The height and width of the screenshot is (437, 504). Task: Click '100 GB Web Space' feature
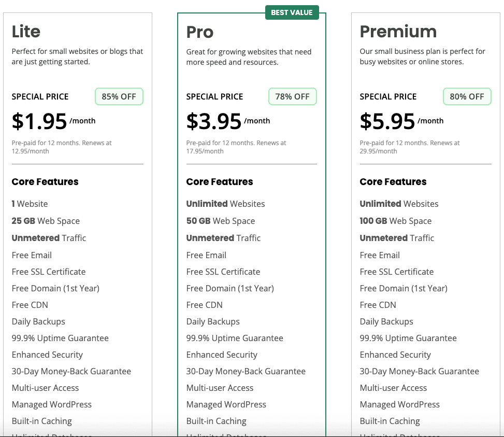pyautogui.click(x=396, y=221)
